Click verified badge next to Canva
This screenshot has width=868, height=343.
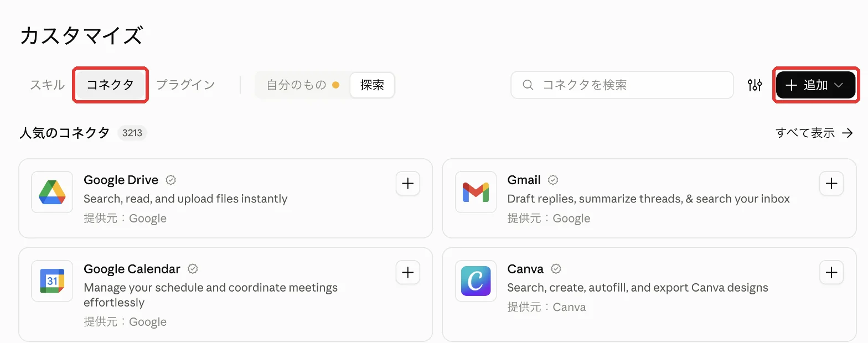[x=556, y=269]
